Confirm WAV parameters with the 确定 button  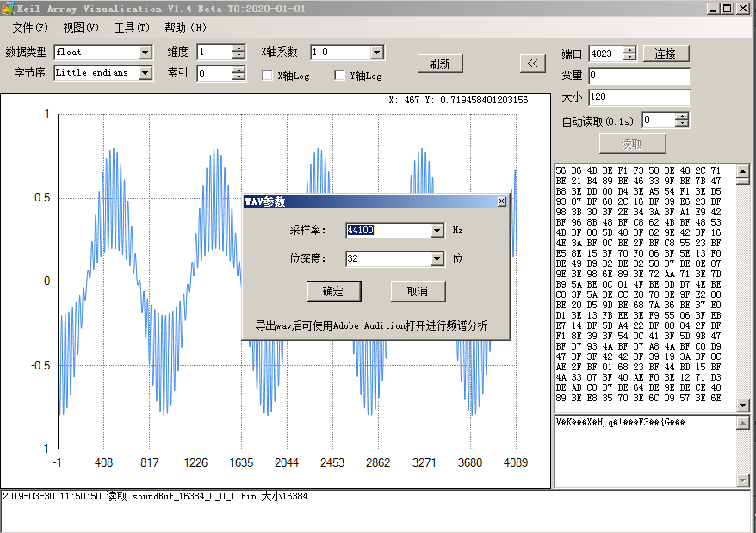click(333, 291)
